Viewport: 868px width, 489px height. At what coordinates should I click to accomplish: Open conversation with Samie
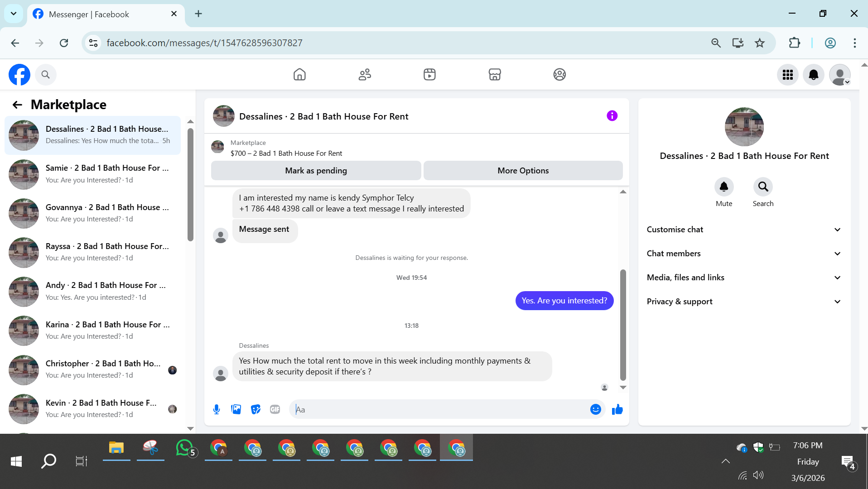92,174
